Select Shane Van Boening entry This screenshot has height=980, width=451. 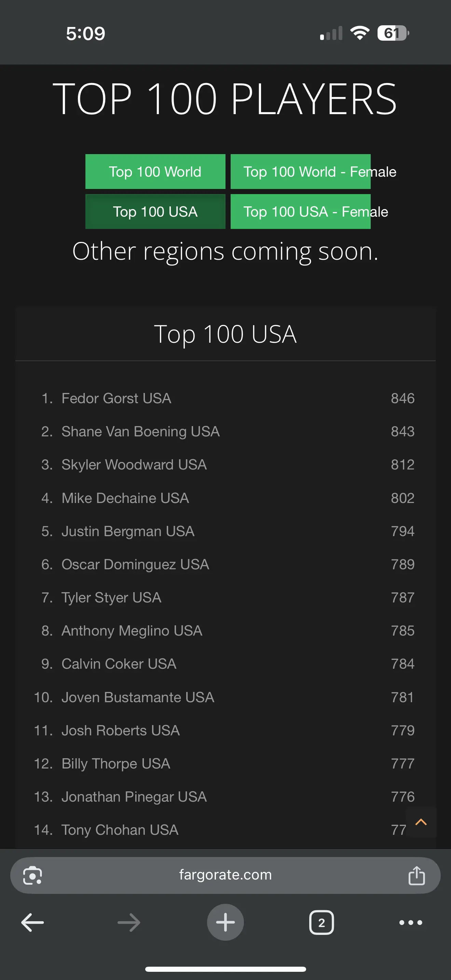pos(140,432)
